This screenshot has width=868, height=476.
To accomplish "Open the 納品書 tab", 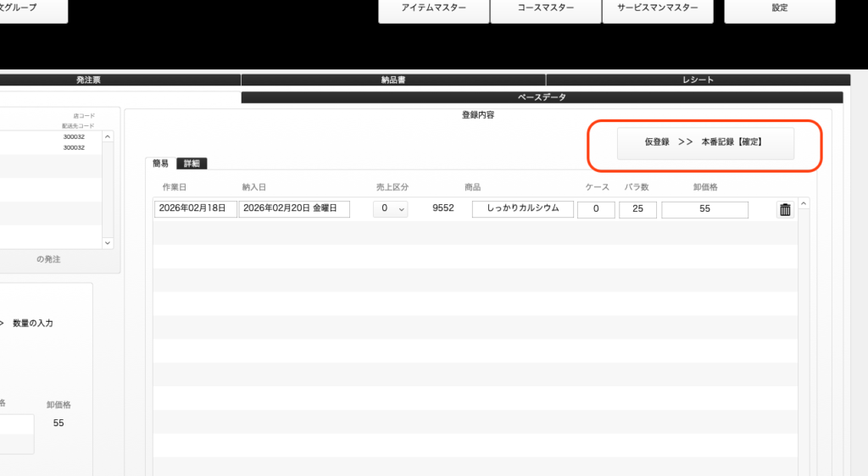I will [x=392, y=80].
